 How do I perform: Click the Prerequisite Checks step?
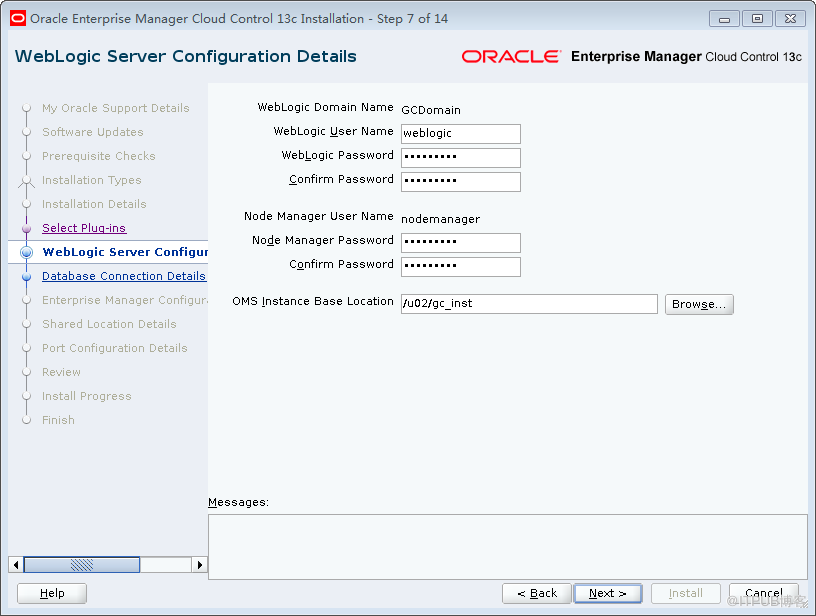point(98,156)
